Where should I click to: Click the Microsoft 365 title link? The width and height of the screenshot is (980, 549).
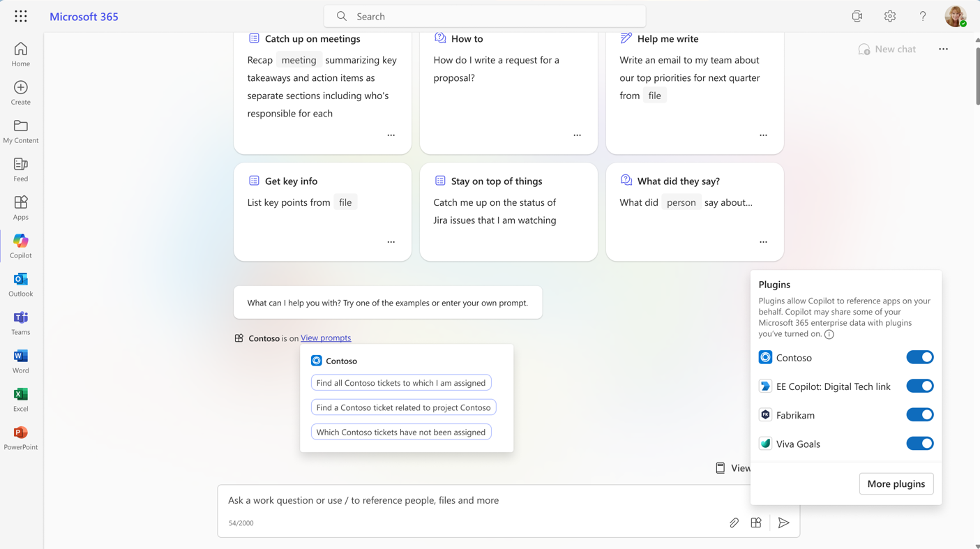coord(84,16)
